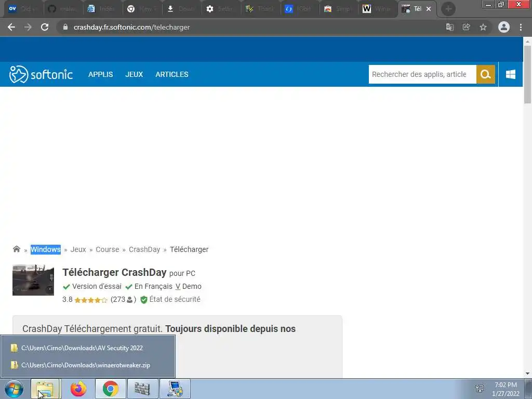
Task: Switch to the Simpl tab
Action: (x=340, y=9)
